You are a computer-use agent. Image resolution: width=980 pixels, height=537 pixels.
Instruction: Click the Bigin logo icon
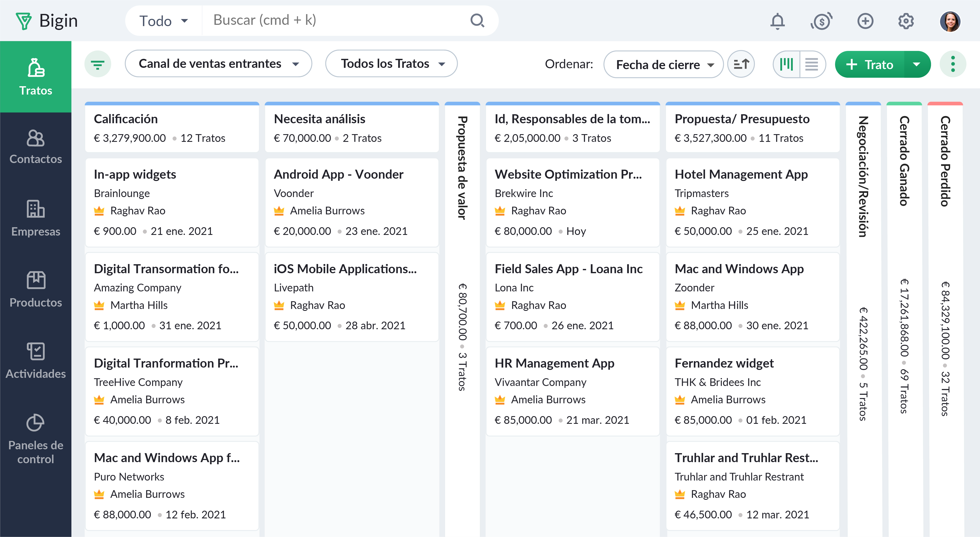tap(24, 21)
